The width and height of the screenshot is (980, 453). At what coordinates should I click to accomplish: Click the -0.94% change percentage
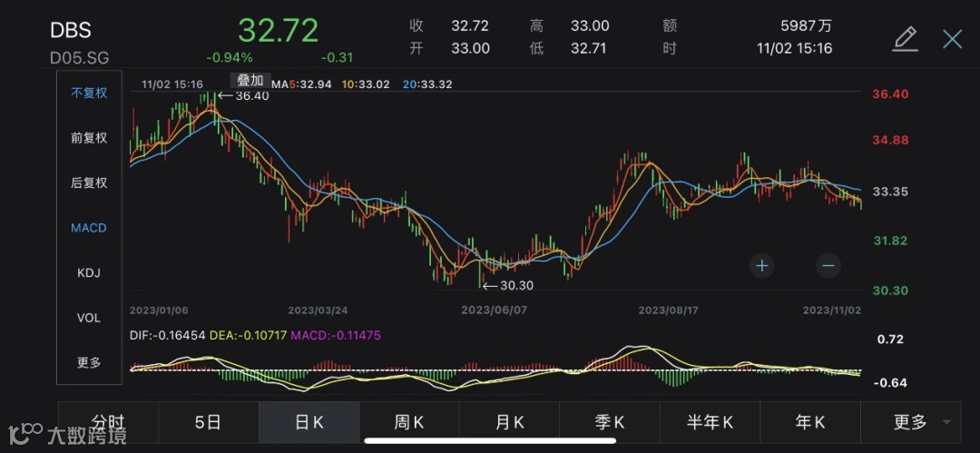click(230, 57)
